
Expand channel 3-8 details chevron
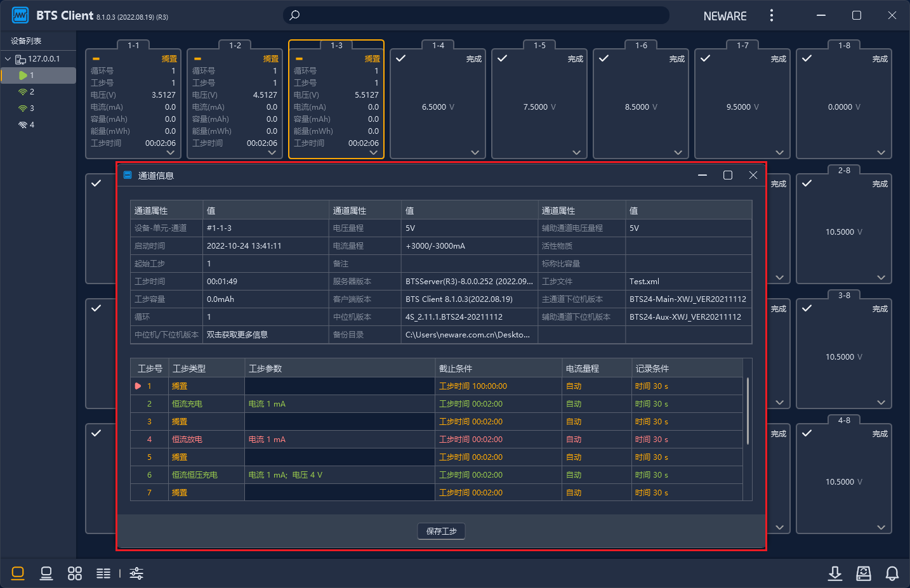click(x=881, y=402)
